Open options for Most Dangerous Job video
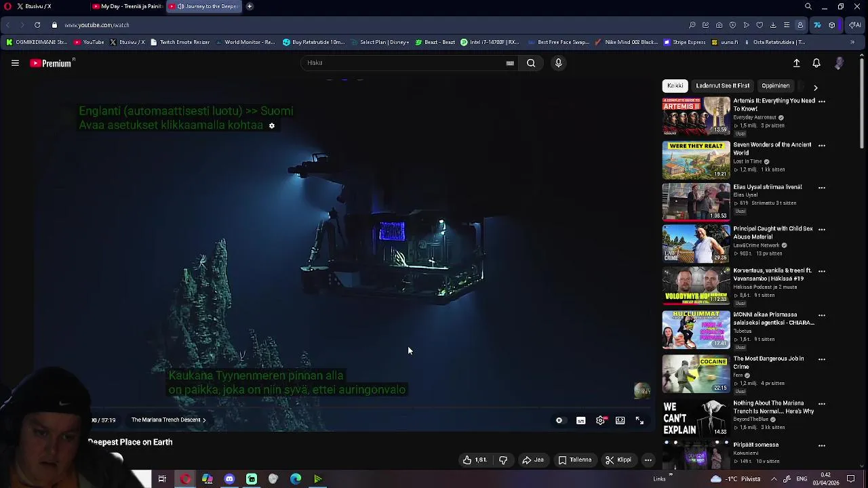The height and width of the screenshot is (488, 868). (x=822, y=359)
